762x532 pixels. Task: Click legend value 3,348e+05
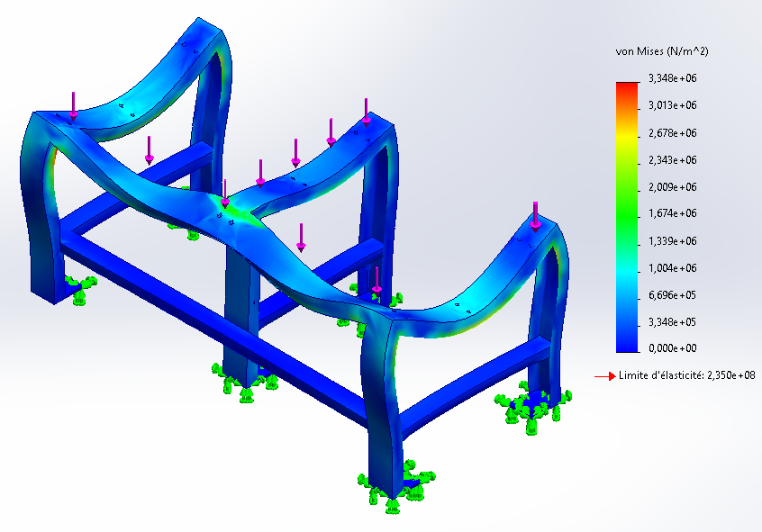tap(673, 322)
